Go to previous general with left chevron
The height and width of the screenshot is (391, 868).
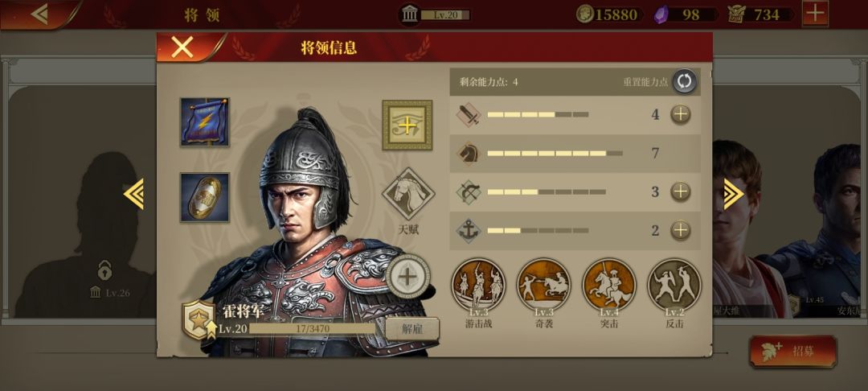click(x=133, y=194)
